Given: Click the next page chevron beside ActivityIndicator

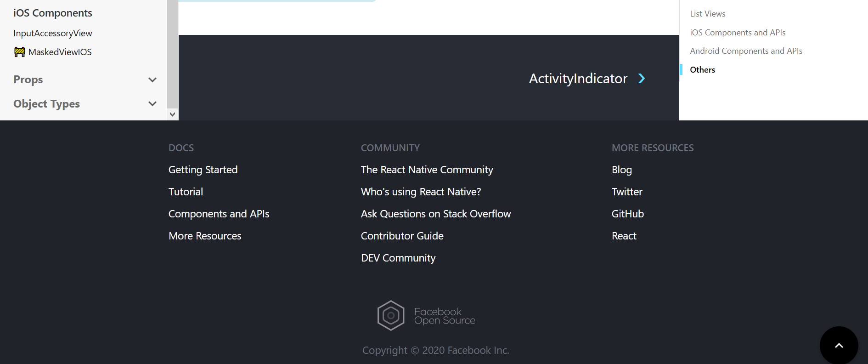Looking at the screenshot, I should pos(642,79).
